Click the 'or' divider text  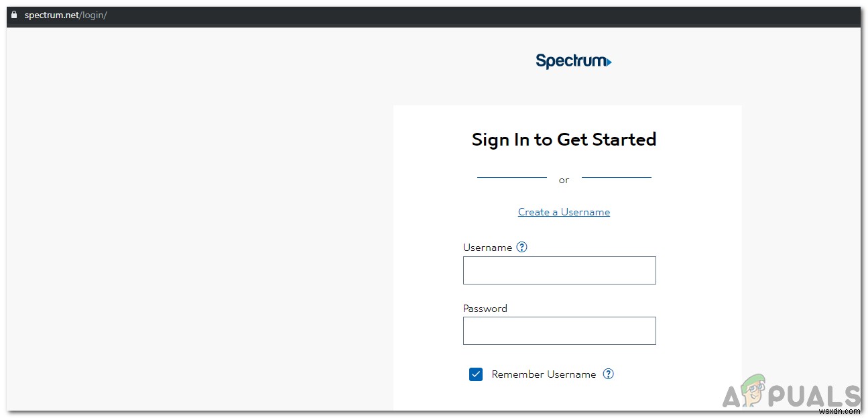pos(564,180)
